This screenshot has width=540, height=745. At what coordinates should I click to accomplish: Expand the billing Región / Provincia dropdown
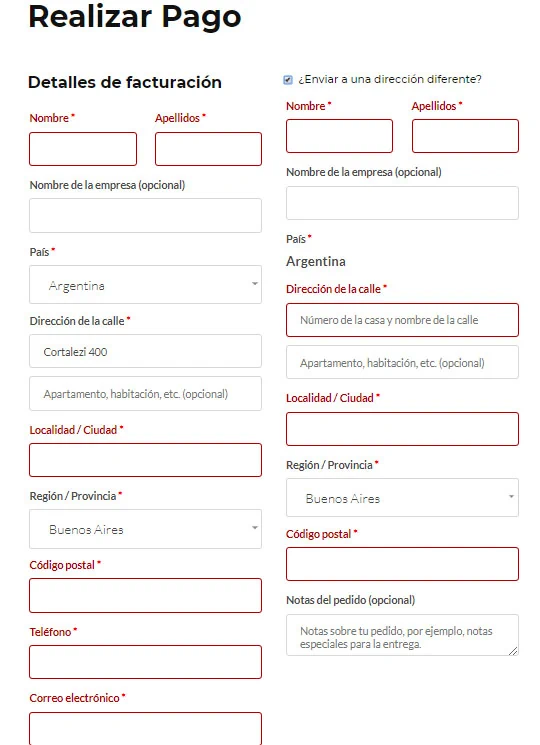145,529
